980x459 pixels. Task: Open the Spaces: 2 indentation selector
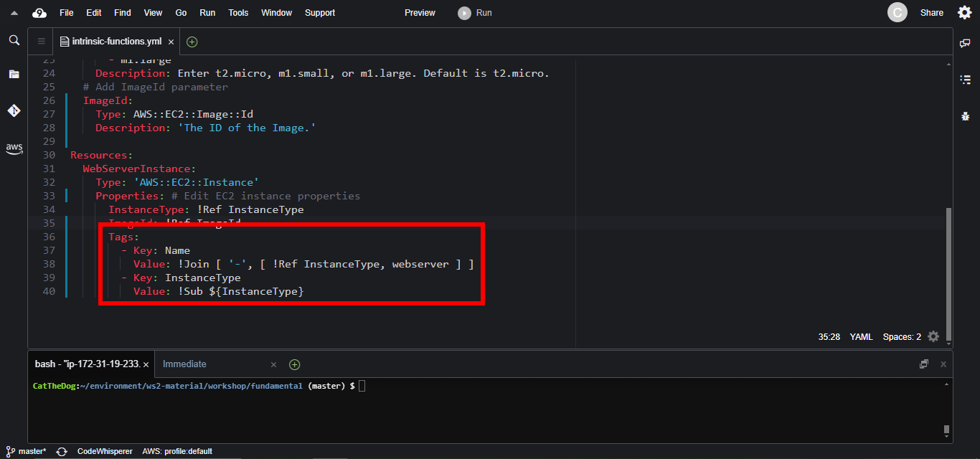tap(902, 336)
